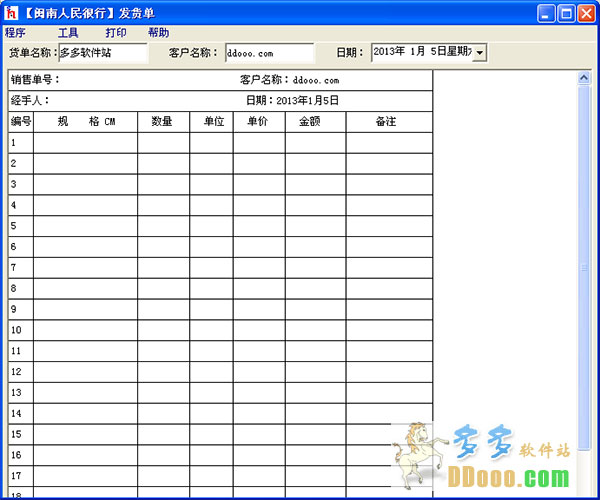
Task: Click the 销售单号 label in the form
Action: (x=35, y=80)
